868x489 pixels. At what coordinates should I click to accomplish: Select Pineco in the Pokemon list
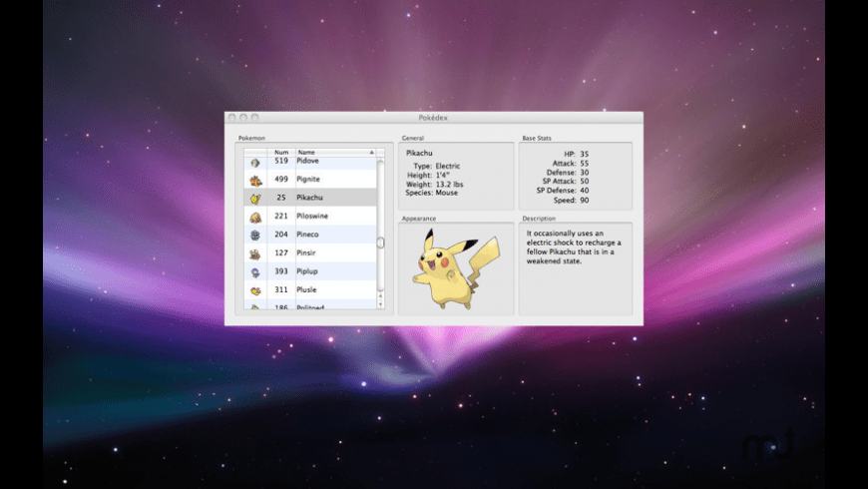point(307,235)
